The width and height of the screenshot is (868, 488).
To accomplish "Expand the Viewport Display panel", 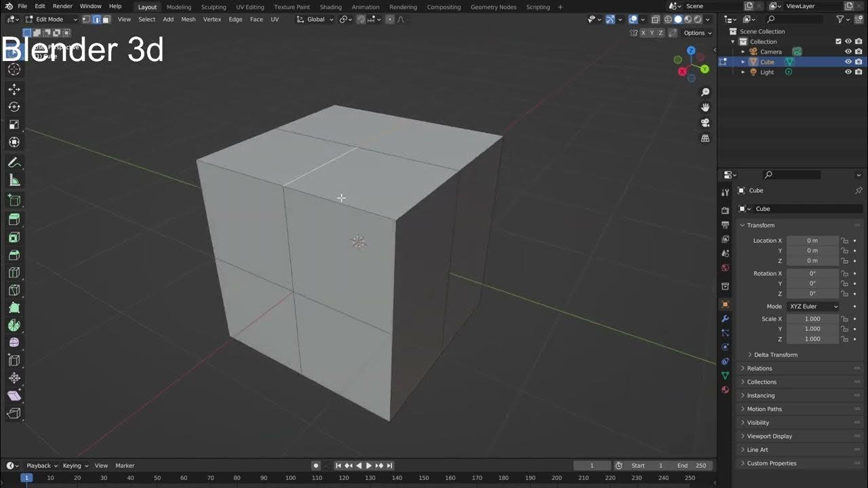I will 769,436.
